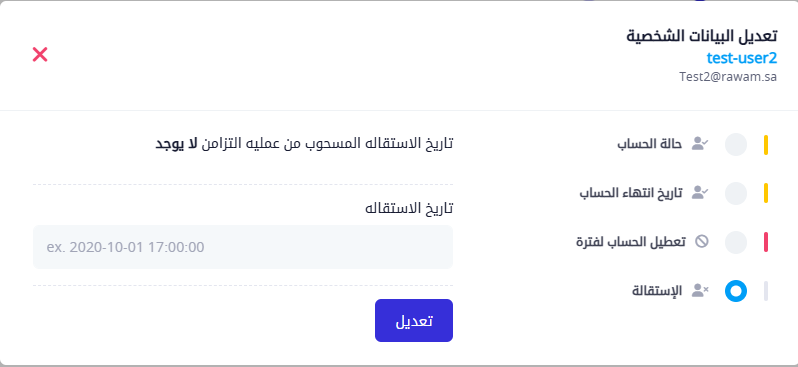Open the تاريخ انتهاء الحساب tab label
The image size is (798, 367).
[x=631, y=193]
